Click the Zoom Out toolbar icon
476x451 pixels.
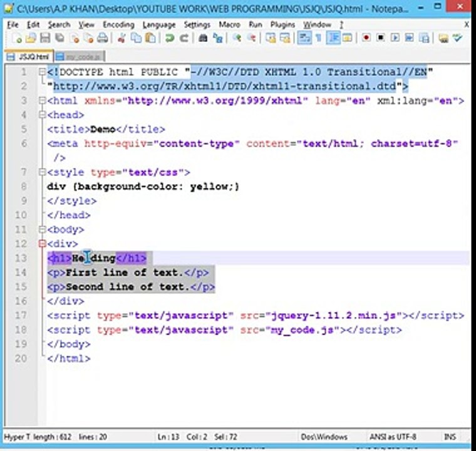[x=251, y=38]
